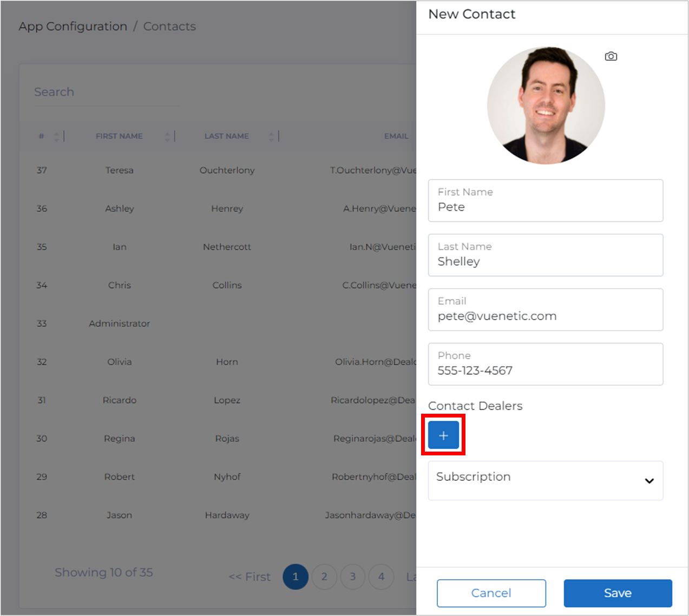Sort by the # column arrows
This screenshot has height=616, width=689.
[56, 136]
